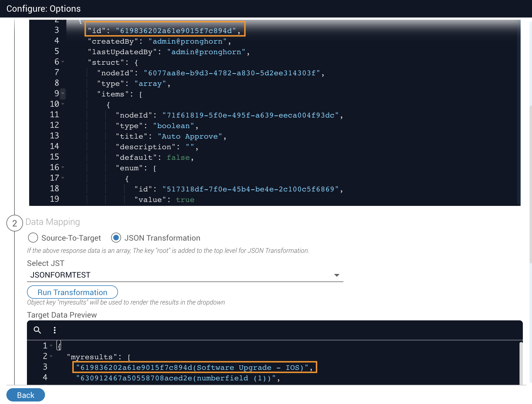
Task: Open the three-dot menu in Target Data Preview
Action: pyautogui.click(x=55, y=330)
